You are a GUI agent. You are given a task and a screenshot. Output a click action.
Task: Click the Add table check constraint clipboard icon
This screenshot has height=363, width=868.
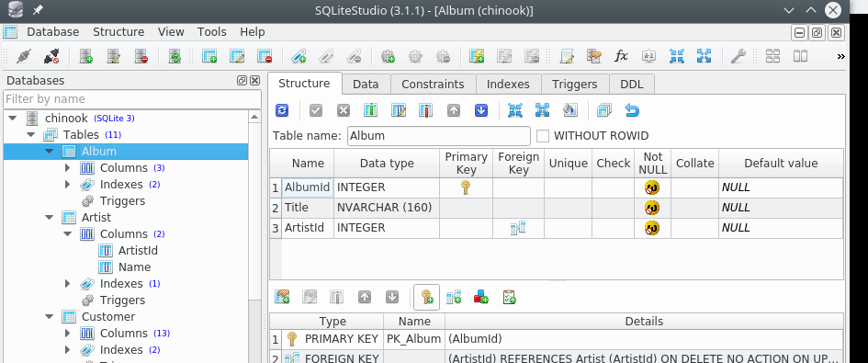pos(509,298)
